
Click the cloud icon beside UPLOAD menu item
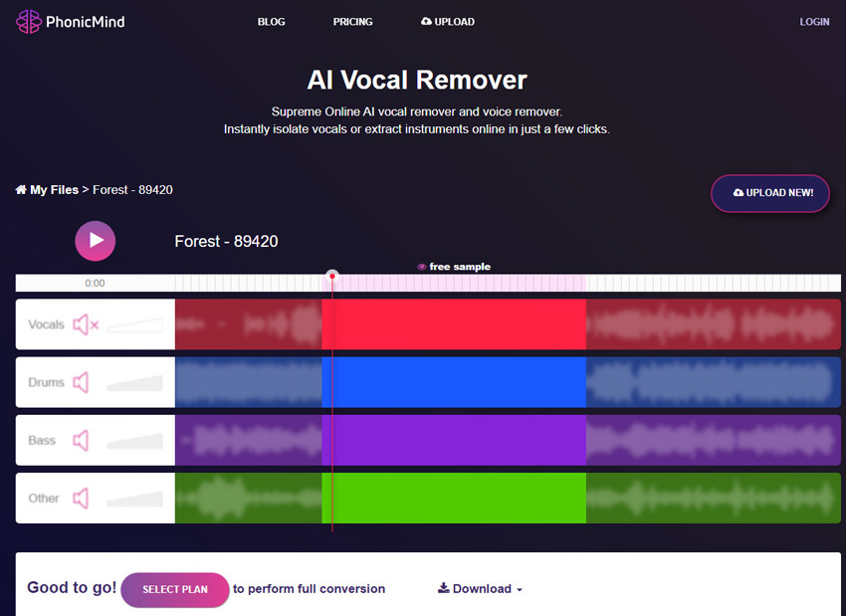point(426,21)
